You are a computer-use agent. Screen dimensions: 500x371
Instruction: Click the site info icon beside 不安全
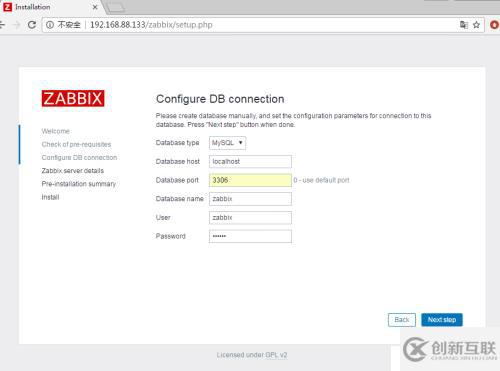50,25
